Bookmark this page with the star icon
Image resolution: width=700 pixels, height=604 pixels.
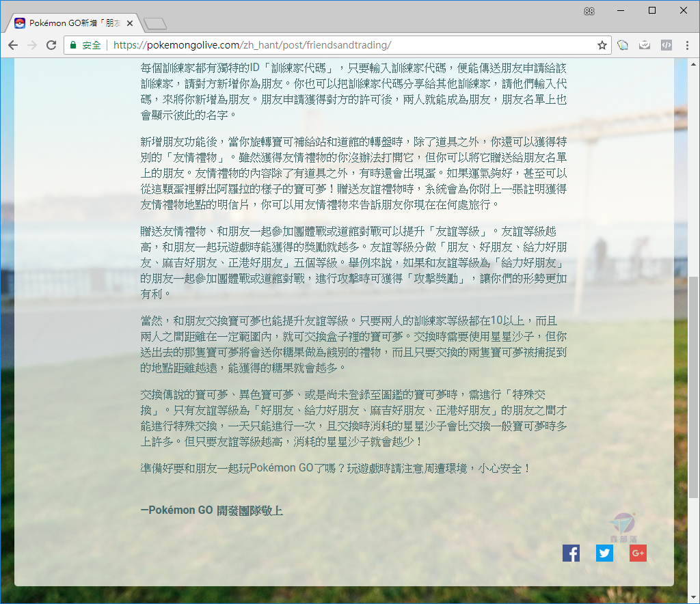602,45
